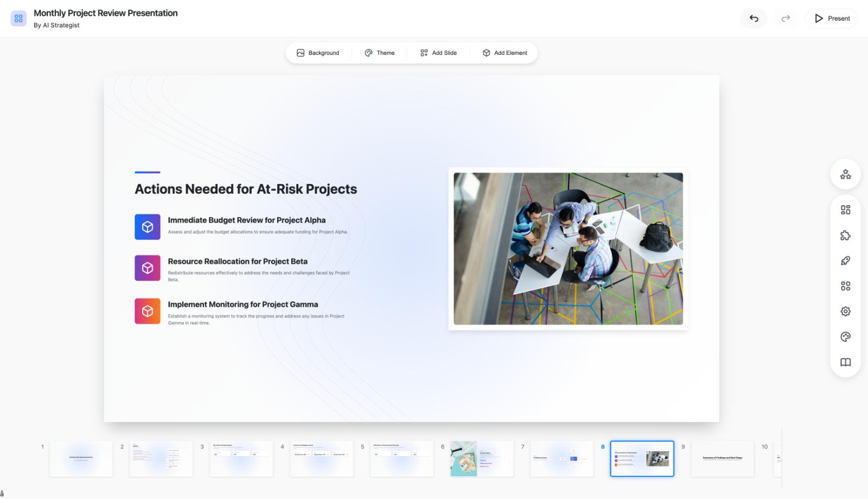This screenshot has width=868, height=499.
Task: Click the rocket pen icon in sidebar
Action: (x=845, y=261)
